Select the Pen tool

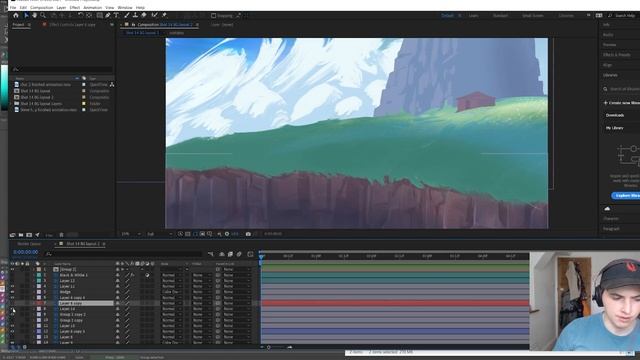click(108, 16)
